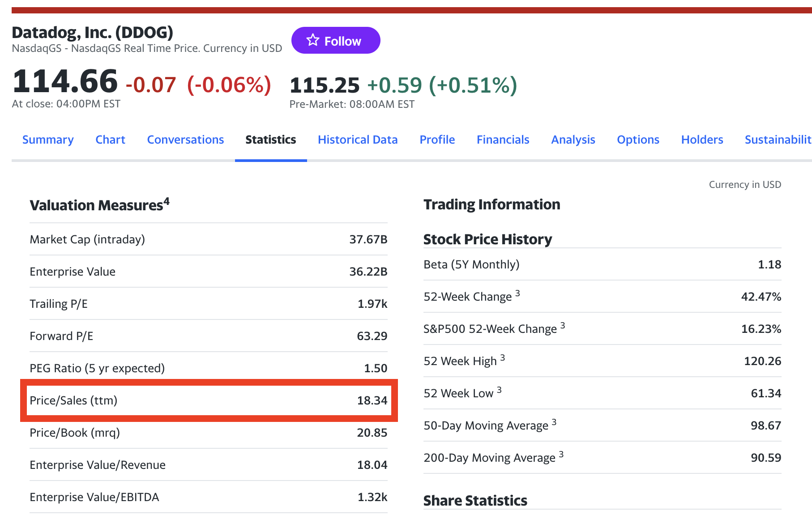Click the 52 Week Low label
Image resolution: width=812 pixels, height=519 pixels.
(x=462, y=392)
